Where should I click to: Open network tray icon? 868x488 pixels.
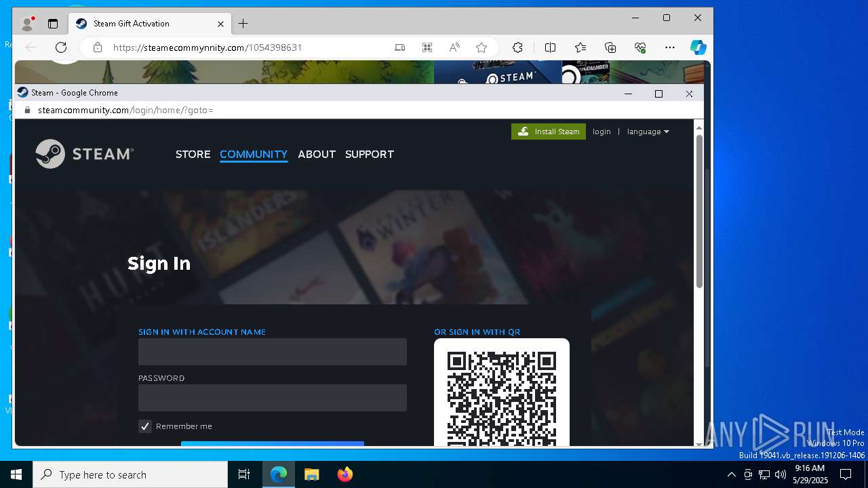(764, 474)
